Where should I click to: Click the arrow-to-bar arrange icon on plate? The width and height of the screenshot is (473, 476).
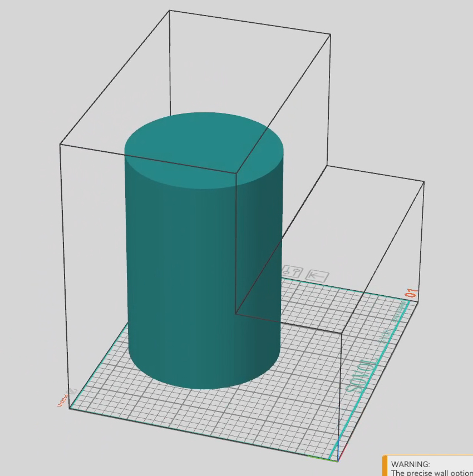tap(318, 275)
